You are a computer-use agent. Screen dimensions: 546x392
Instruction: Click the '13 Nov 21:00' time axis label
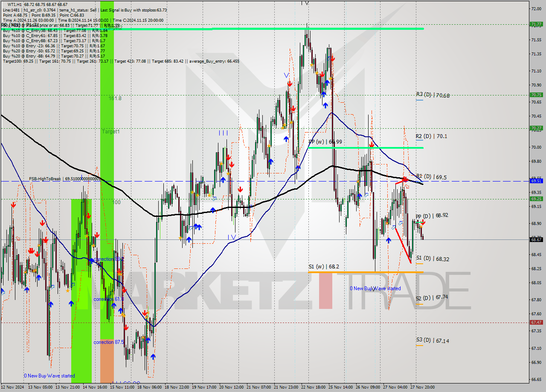pyautogui.click(x=68, y=387)
